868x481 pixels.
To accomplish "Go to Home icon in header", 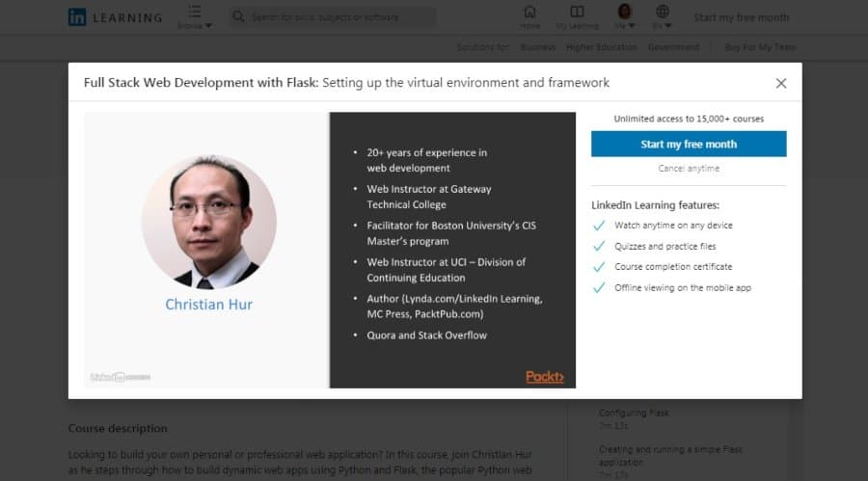I will [529, 17].
